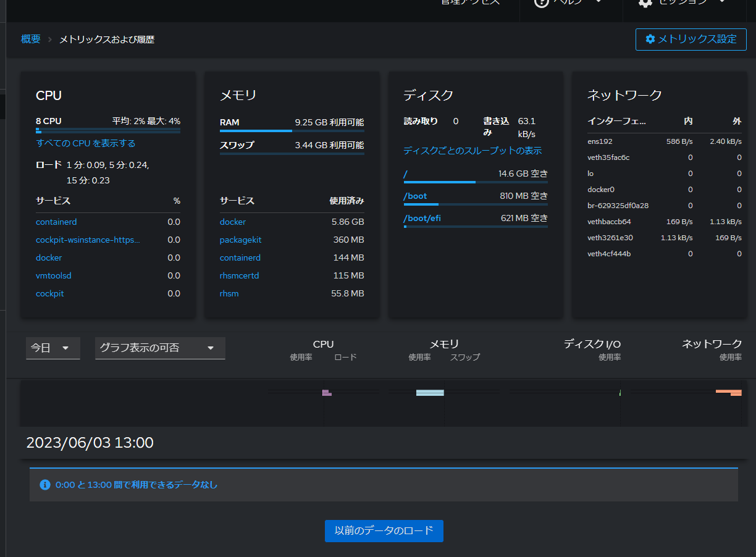Show ディスクごとのスループットの表示
The height and width of the screenshot is (557, 756).
[x=472, y=150]
